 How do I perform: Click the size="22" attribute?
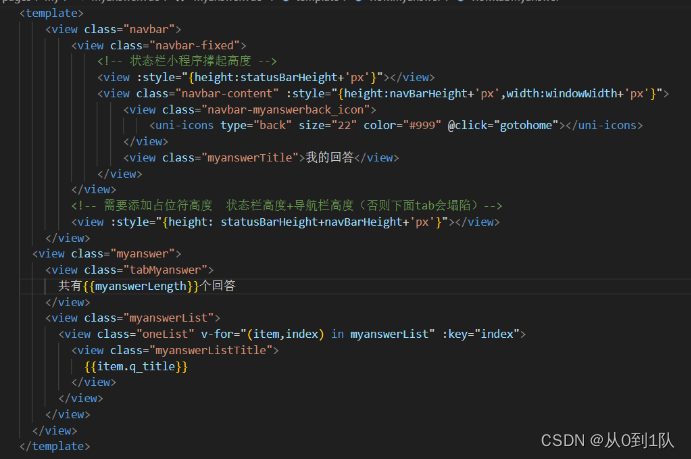(x=327, y=126)
